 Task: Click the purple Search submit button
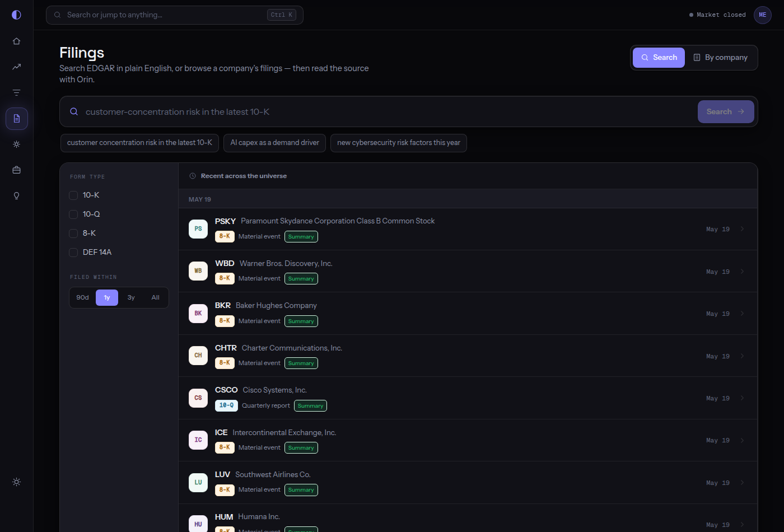tap(726, 111)
